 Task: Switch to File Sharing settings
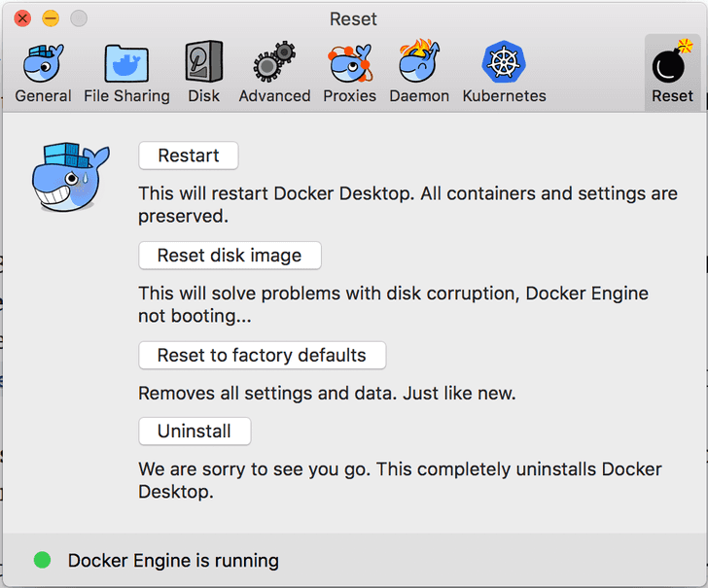tap(126, 72)
